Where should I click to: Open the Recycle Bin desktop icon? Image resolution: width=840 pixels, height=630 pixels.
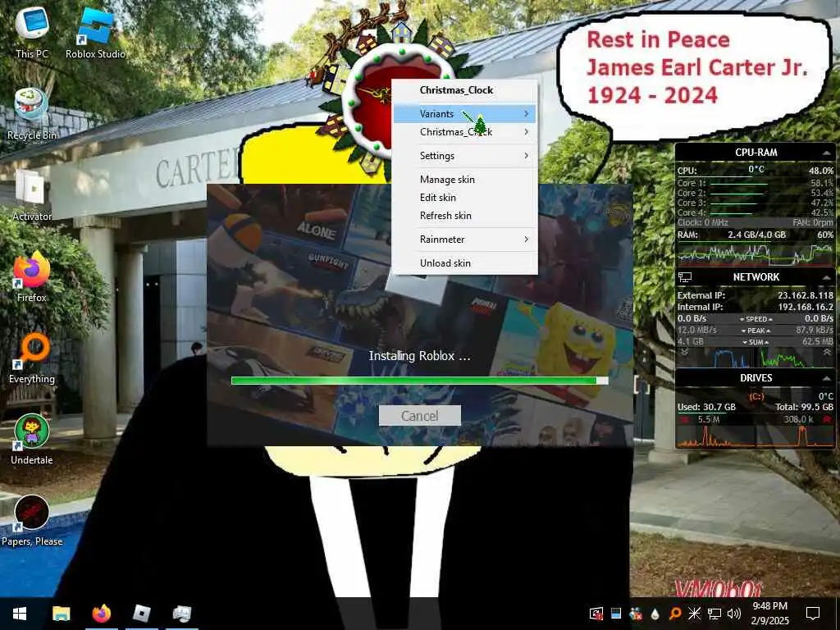(32, 113)
